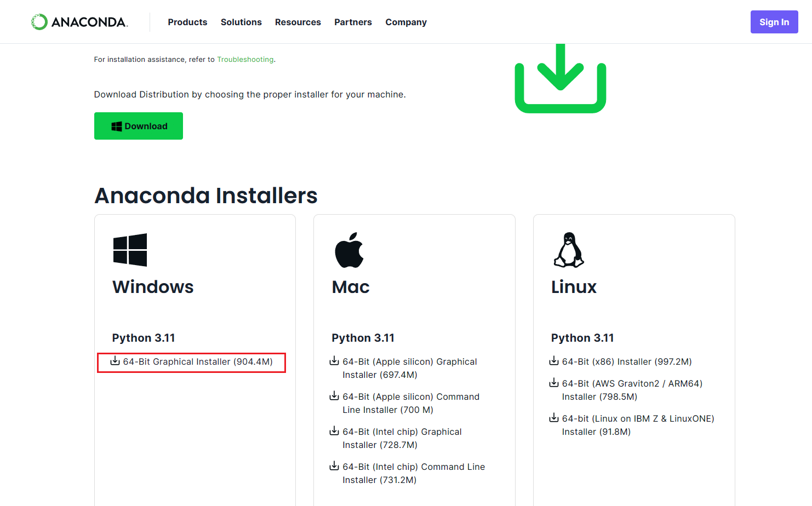Screen dimensions: 812x506
Task: Open the Resources menu
Action: 298,22
